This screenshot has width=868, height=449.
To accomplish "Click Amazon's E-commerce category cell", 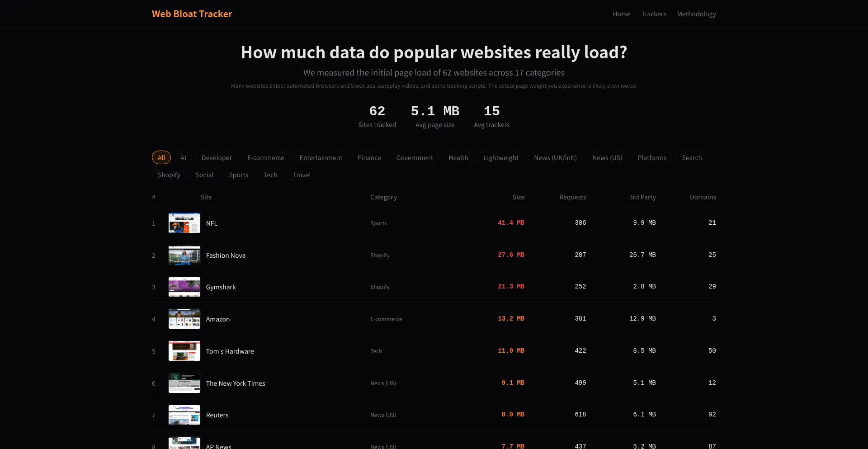I will click(386, 319).
